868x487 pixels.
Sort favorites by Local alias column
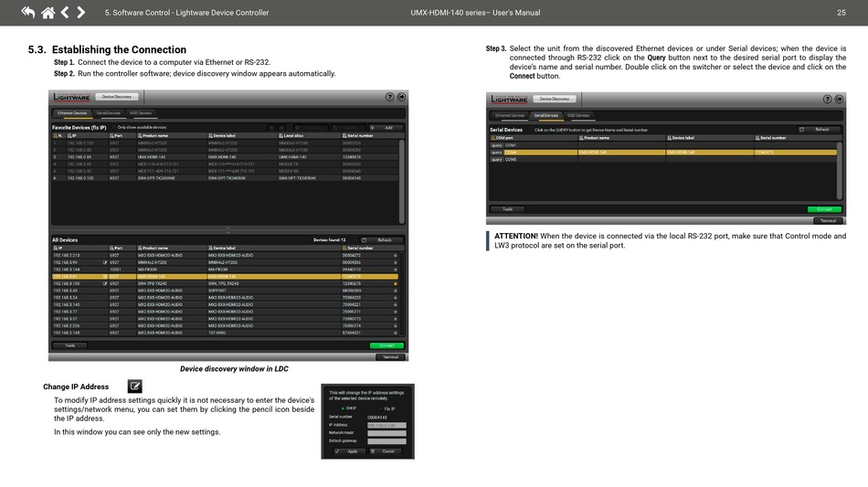pos(309,135)
